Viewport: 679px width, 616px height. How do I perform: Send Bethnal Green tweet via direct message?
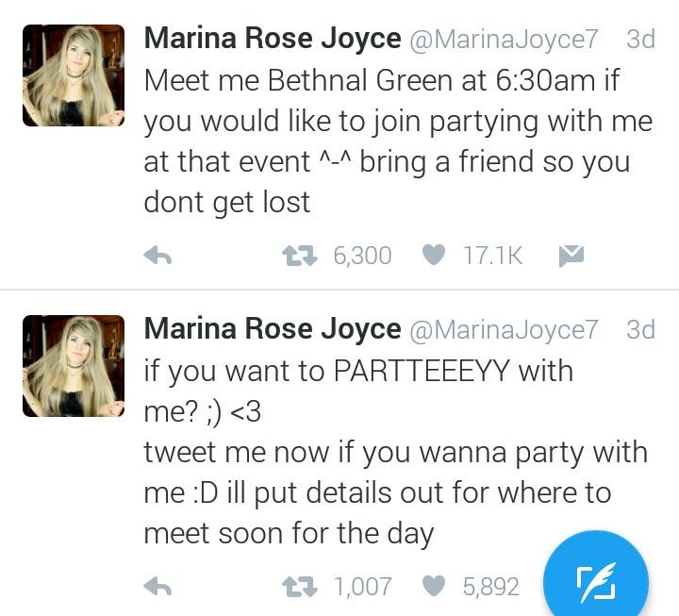click(571, 255)
